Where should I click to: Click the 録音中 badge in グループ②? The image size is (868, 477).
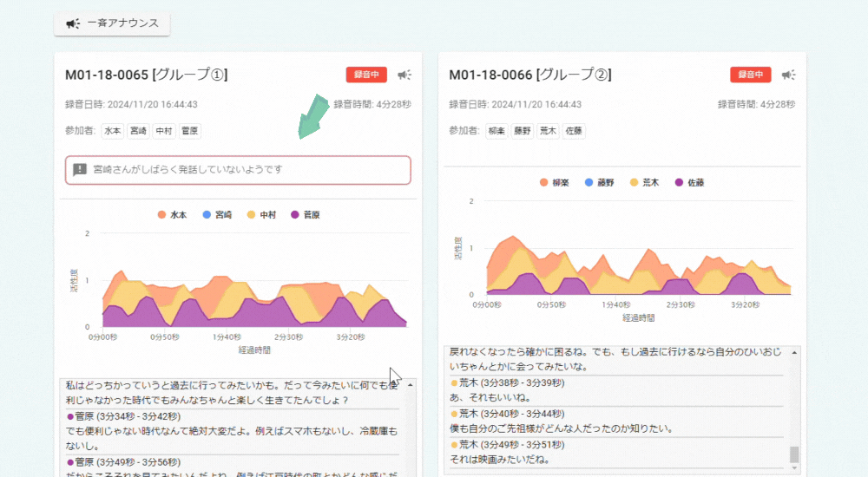pos(750,75)
